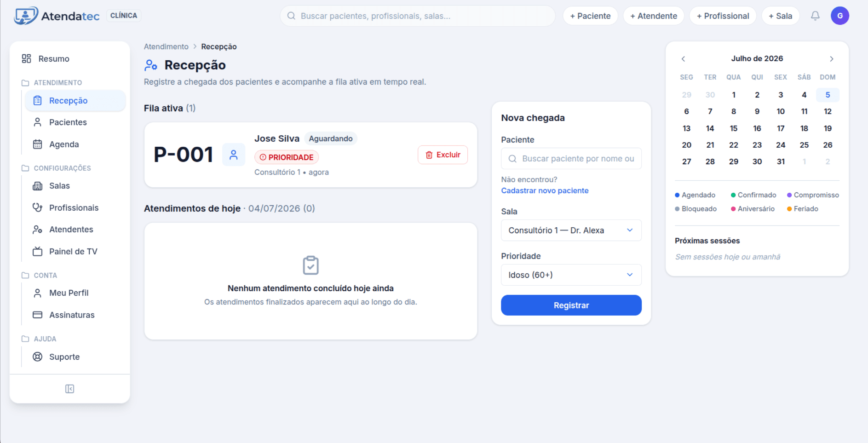Expand the Sala dropdown Consultório 1
Image resolution: width=868 pixels, height=443 pixels.
(x=571, y=230)
